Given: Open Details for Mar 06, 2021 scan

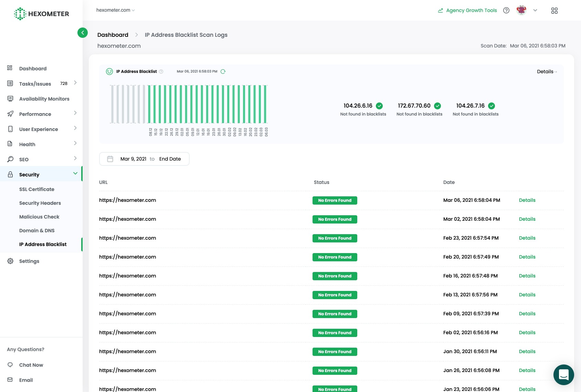Looking at the screenshot, I should pyautogui.click(x=527, y=200).
